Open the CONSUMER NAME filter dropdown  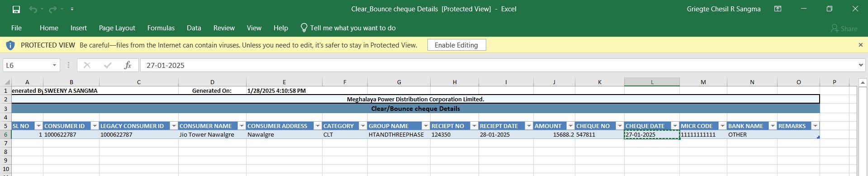coord(242,126)
